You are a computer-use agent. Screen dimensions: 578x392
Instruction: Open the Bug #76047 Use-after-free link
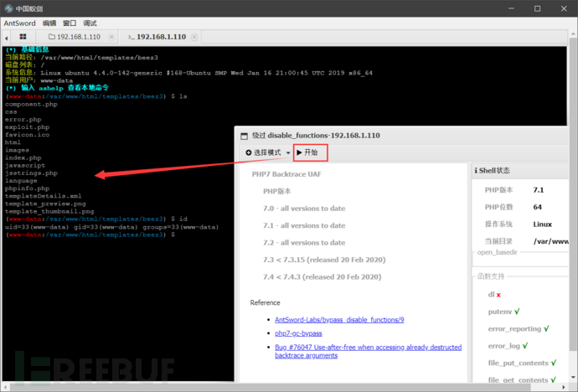click(369, 351)
